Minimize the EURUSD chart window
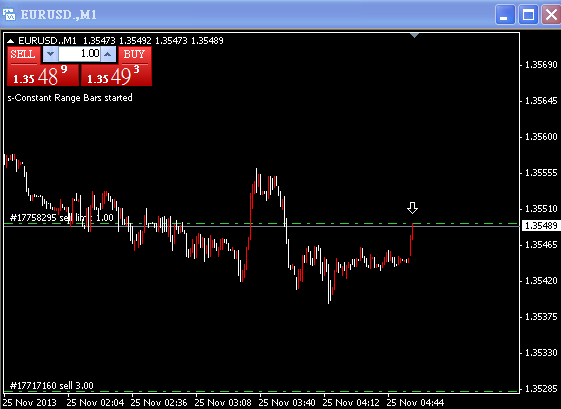Screen dimensions: 561x409 pyautogui.click(x=505, y=15)
